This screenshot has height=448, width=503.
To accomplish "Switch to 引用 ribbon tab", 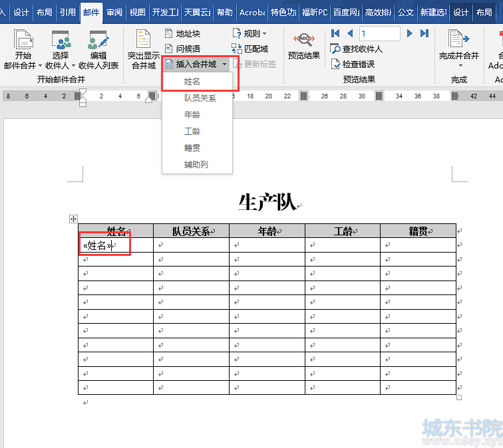I will pos(68,12).
